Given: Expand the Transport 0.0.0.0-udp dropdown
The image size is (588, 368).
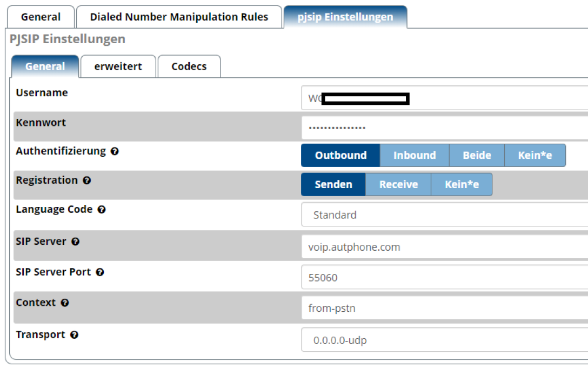Looking at the screenshot, I should tap(444, 340).
